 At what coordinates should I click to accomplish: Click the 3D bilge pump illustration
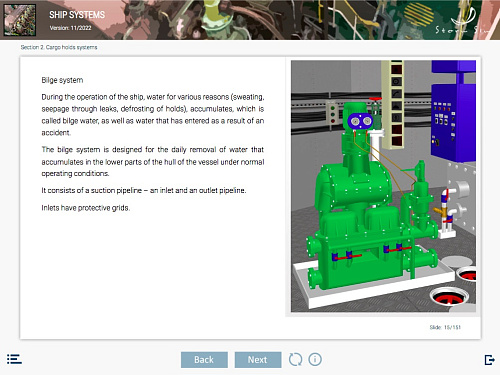[383, 186]
